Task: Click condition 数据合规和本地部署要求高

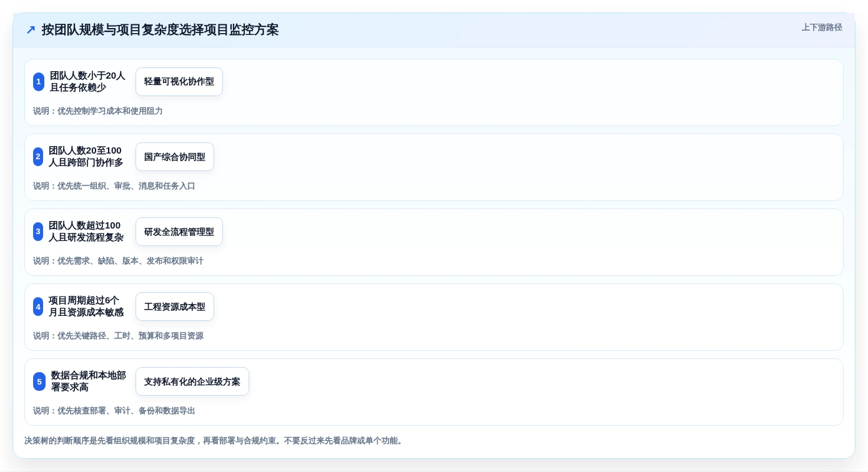Action: point(89,381)
